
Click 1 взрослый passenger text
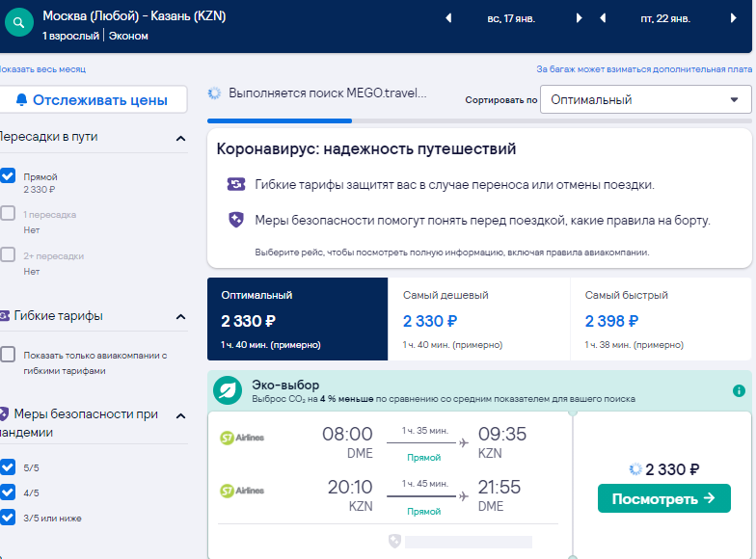click(70, 37)
